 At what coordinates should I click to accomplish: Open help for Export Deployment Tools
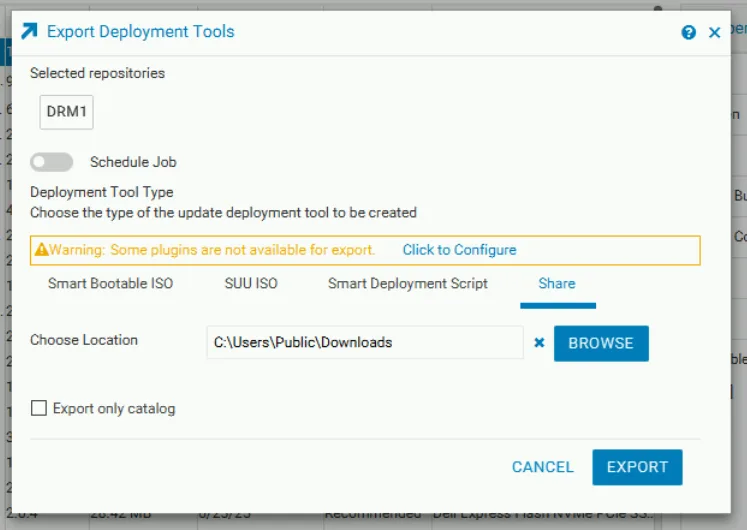[688, 33]
